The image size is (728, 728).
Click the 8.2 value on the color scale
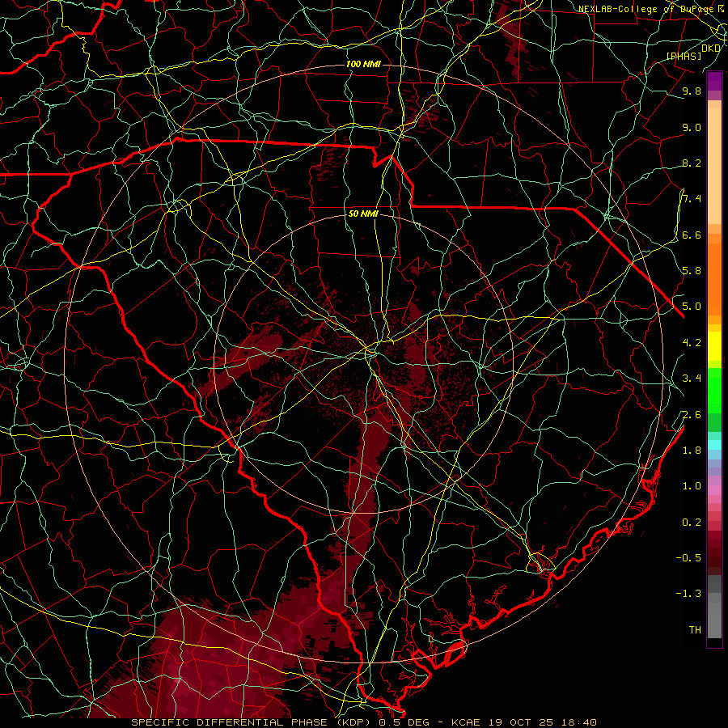pos(692,163)
